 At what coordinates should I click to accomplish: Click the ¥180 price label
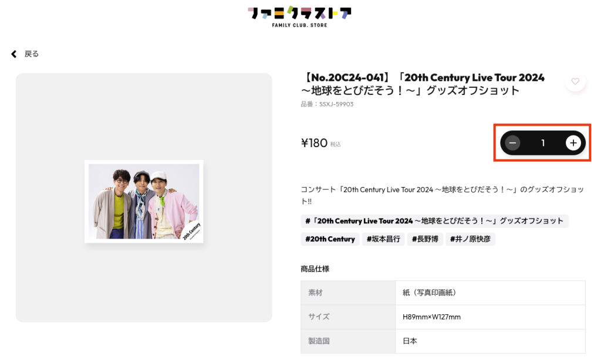[x=315, y=143]
